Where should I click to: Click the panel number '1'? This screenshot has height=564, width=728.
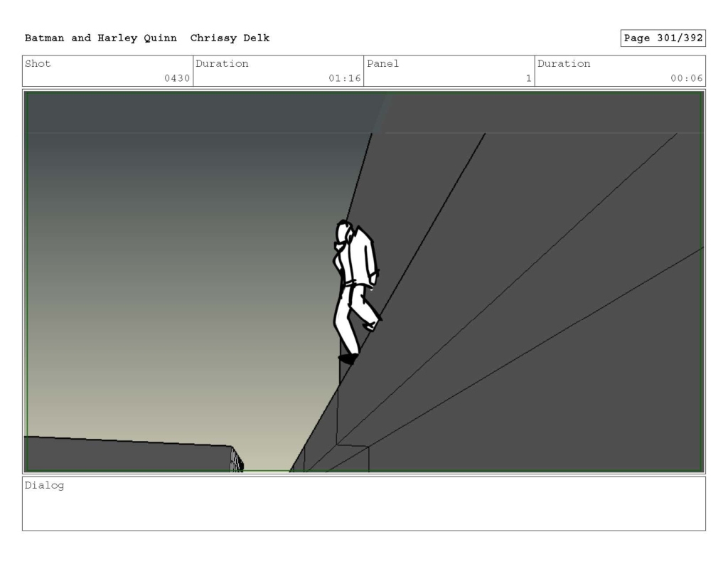tap(528, 78)
